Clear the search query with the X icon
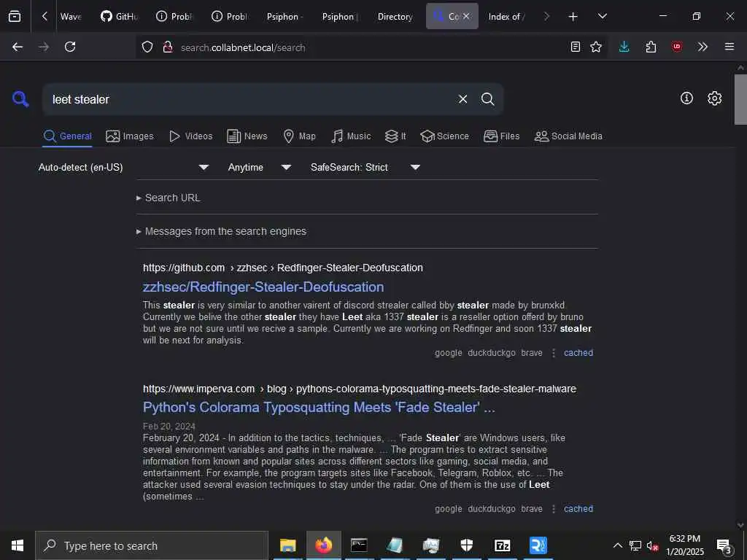The width and height of the screenshot is (747, 560). click(462, 99)
